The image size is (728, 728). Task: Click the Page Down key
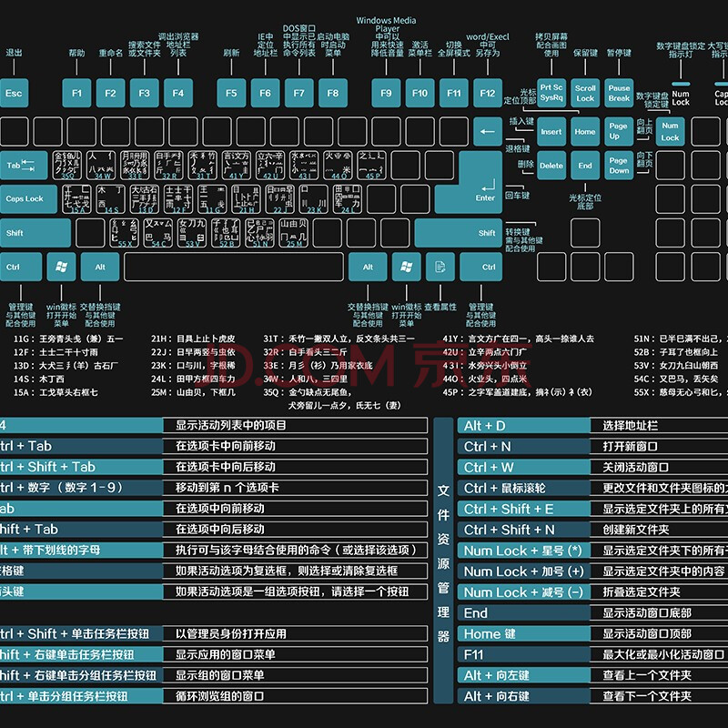[619, 166]
